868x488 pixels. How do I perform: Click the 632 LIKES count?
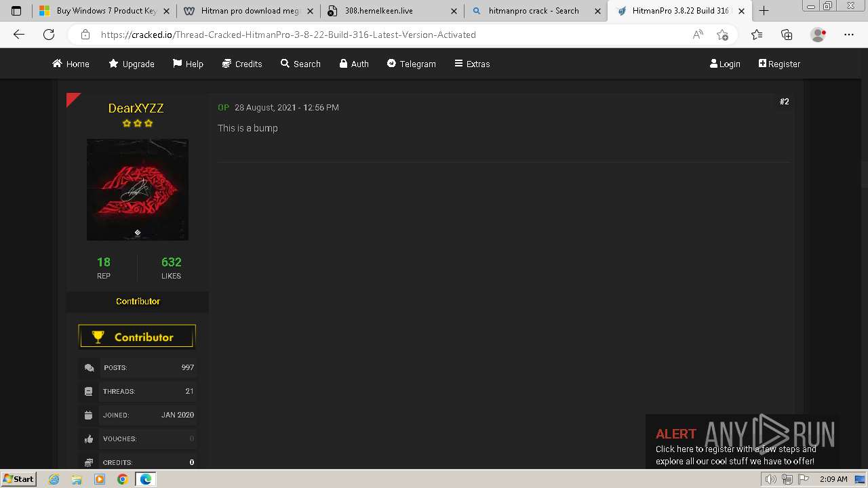coord(171,267)
